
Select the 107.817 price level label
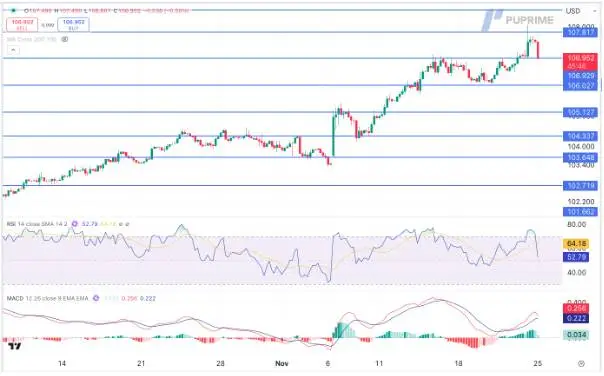580,33
